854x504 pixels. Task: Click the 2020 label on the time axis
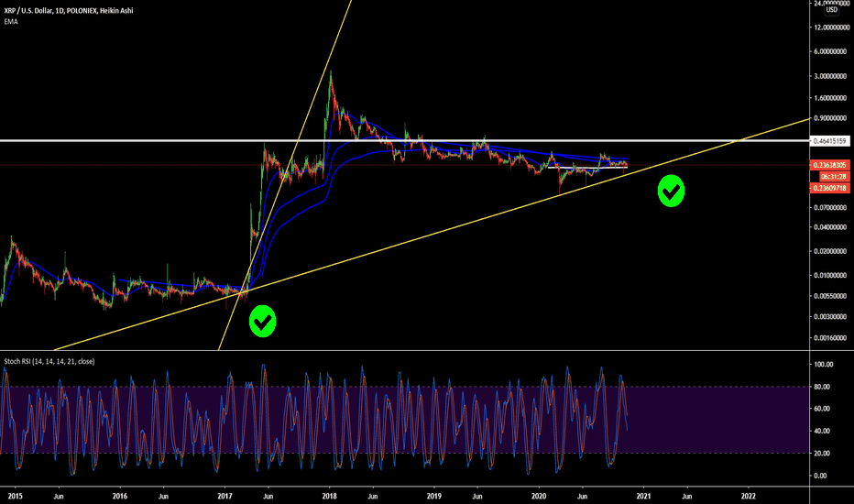pos(539,497)
